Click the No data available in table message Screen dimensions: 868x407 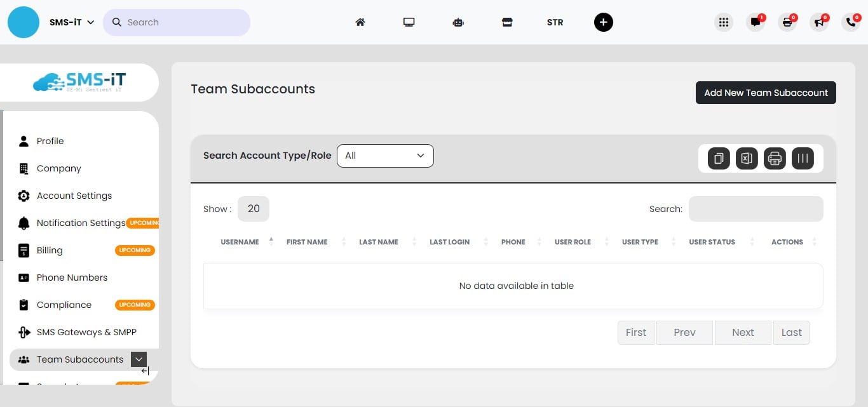[x=517, y=286]
